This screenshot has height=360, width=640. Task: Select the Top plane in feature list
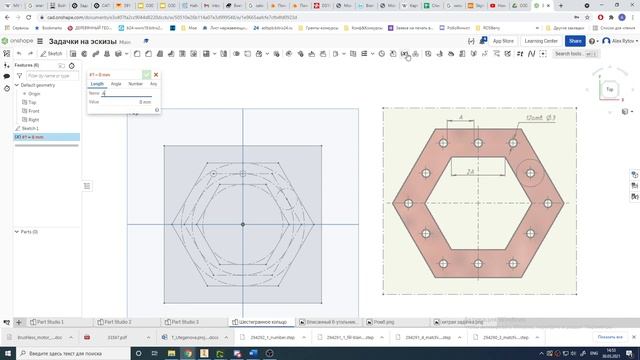(32, 102)
